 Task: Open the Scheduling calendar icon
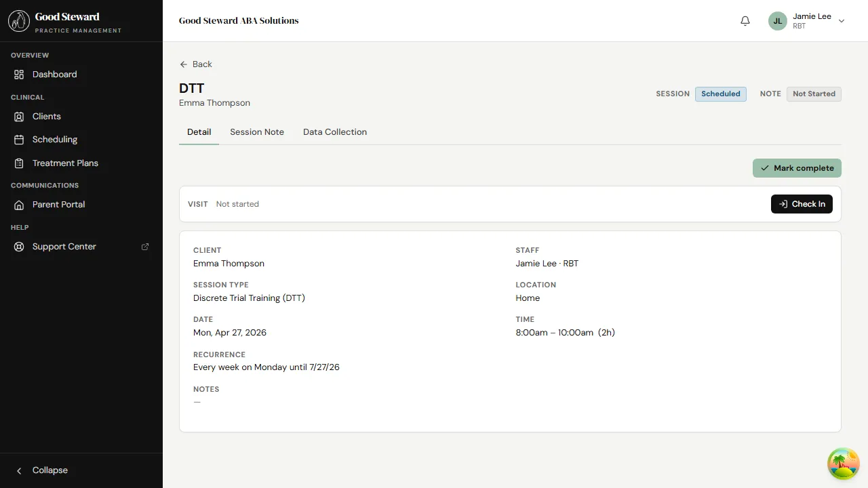tap(18, 139)
